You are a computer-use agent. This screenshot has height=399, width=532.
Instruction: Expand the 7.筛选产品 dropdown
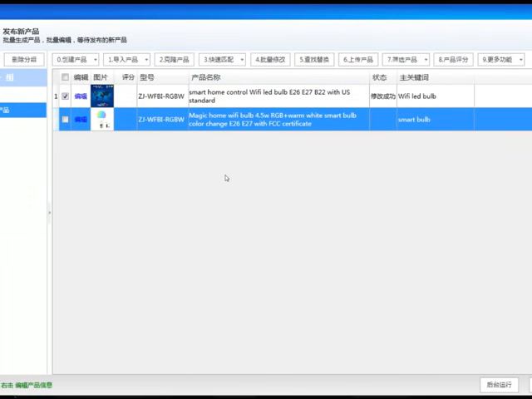tap(406, 60)
